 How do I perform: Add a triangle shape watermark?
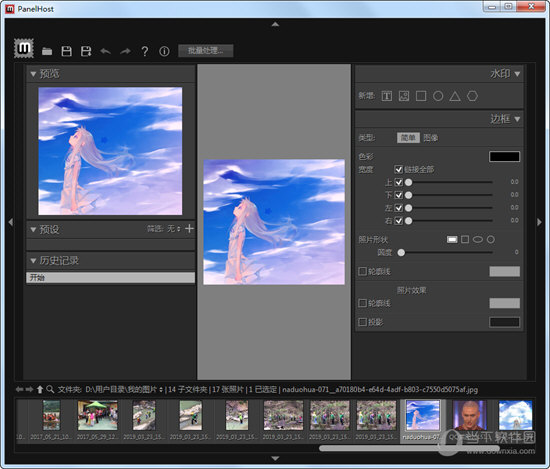point(455,96)
